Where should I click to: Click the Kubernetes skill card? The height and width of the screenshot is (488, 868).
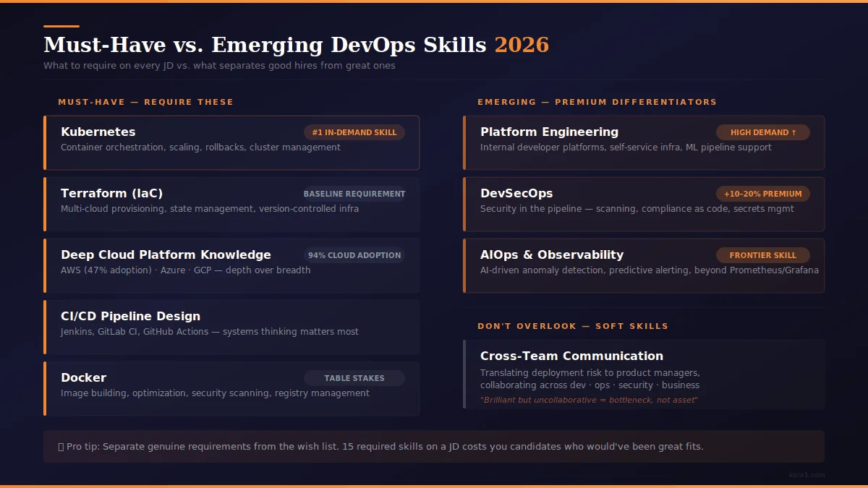(231, 142)
